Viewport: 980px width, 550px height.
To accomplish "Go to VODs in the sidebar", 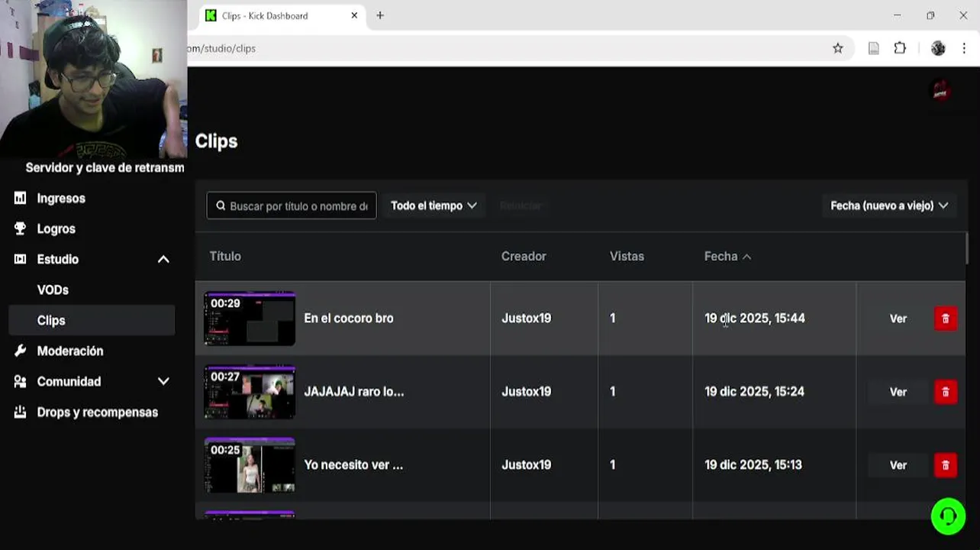I will point(53,290).
